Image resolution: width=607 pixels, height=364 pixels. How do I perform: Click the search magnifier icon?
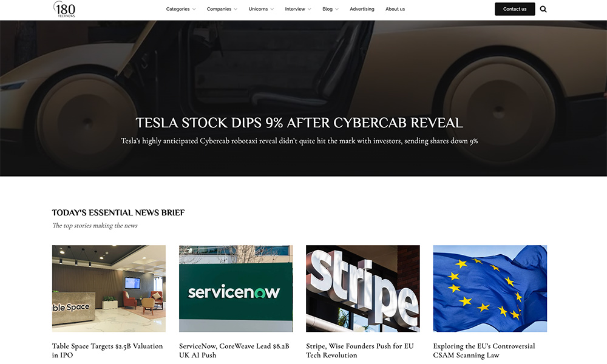pyautogui.click(x=543, y=9)
